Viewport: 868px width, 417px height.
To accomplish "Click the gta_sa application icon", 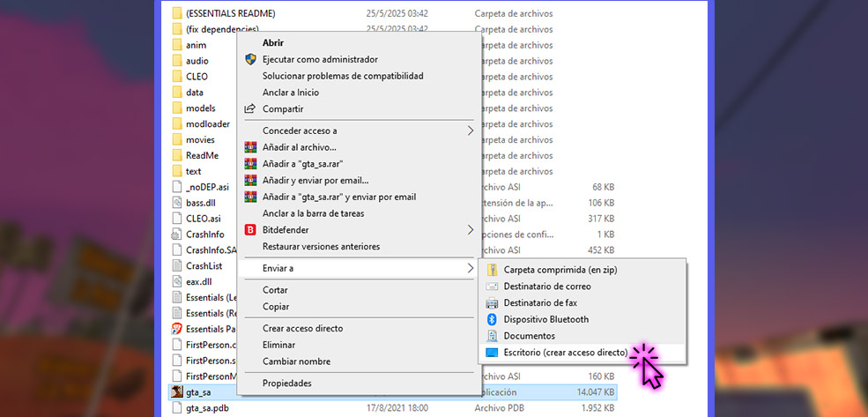I will pos(176,392).
